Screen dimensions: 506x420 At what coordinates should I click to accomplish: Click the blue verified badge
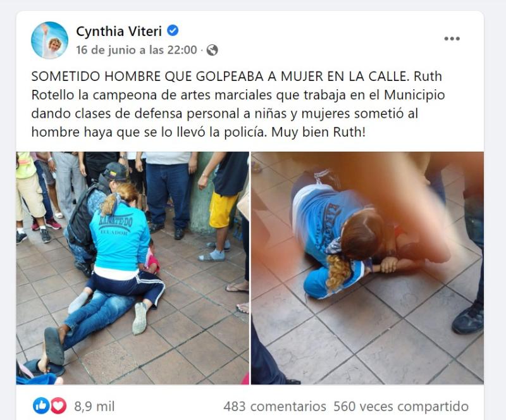[x=173, y=30]
